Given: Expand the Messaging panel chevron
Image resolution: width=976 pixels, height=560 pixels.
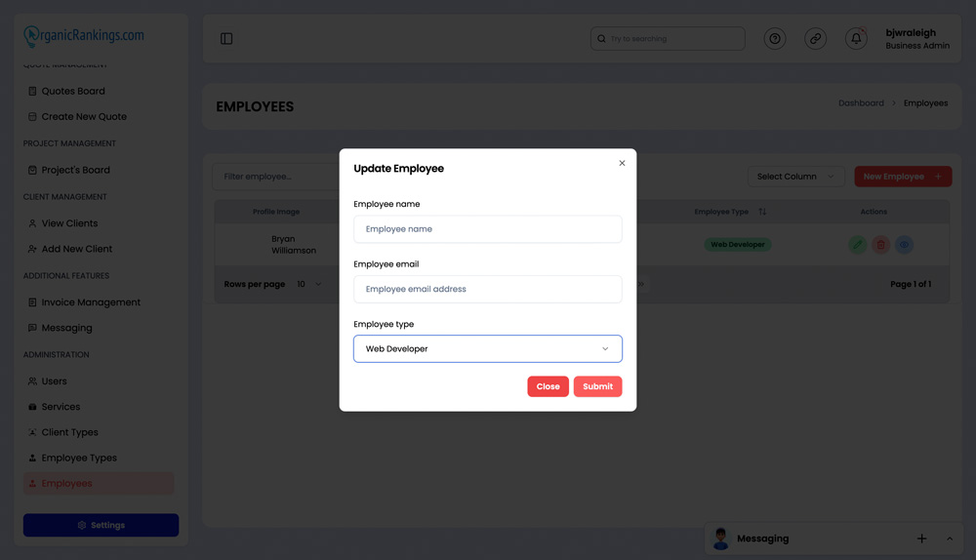Looking at the screenshot, I should click(x=950, y=539).
